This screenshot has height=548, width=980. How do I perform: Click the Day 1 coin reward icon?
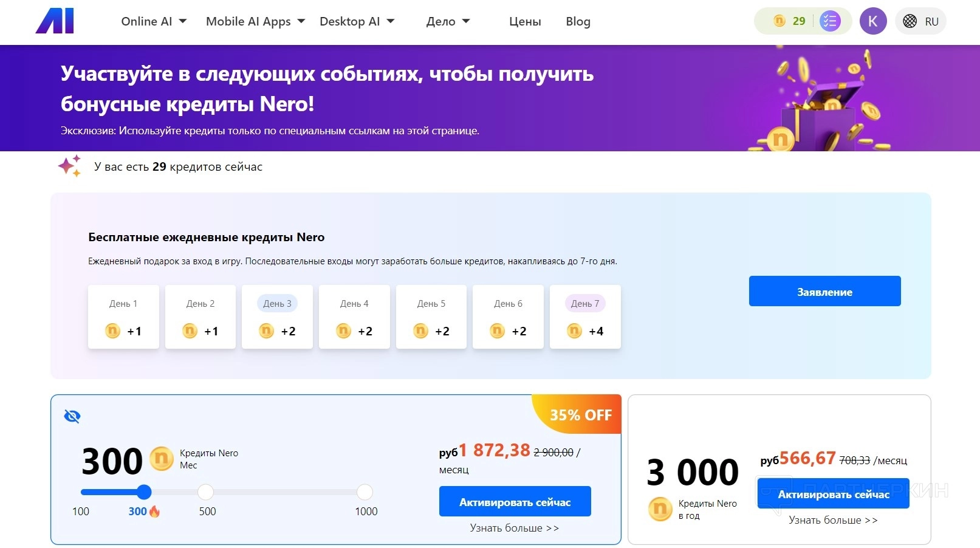(x=113, y=331)
